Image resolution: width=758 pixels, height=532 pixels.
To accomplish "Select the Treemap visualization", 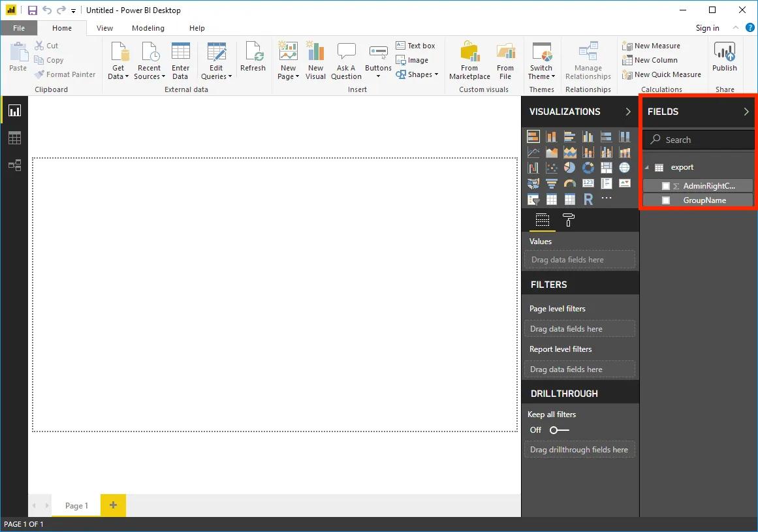I will point(607,168).
